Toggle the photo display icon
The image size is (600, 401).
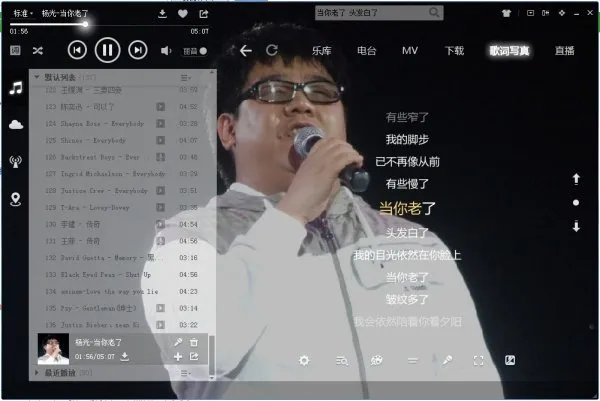pyautogui.click(x=510, y=360)
